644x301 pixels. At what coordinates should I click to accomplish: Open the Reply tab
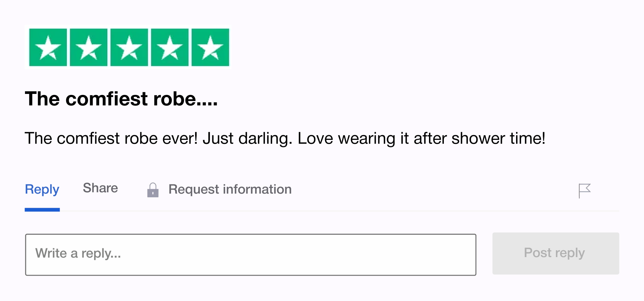[x=42, y=190]
